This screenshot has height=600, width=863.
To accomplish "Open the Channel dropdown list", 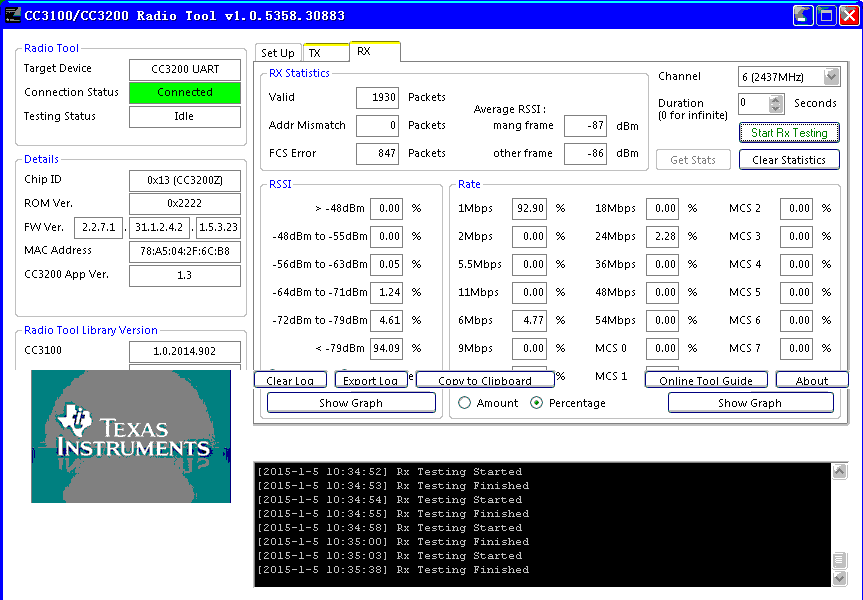I will [831, 77].
